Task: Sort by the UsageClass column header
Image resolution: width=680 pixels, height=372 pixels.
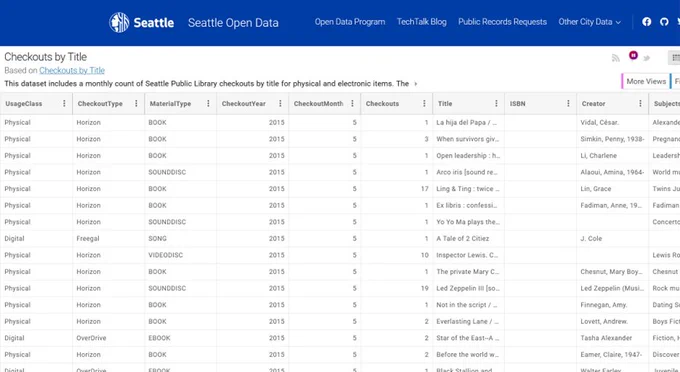Action: (x=24, y=104)
